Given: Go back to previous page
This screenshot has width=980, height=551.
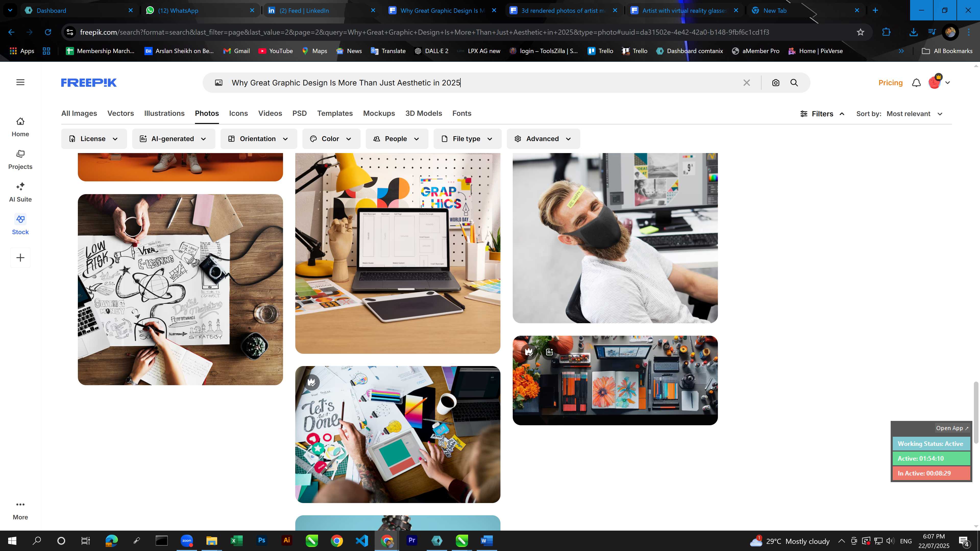Looking at the screenshot, I should click(11, 32).
